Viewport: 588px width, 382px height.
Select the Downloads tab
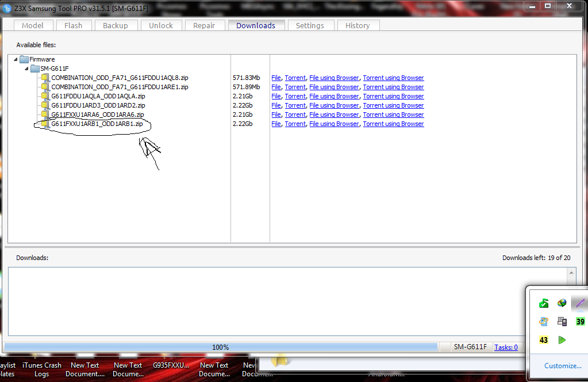[x=256, y=25]
